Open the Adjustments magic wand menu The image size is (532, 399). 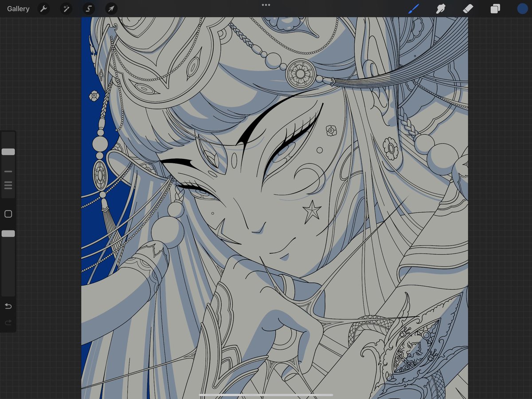(x=66, y=8)
